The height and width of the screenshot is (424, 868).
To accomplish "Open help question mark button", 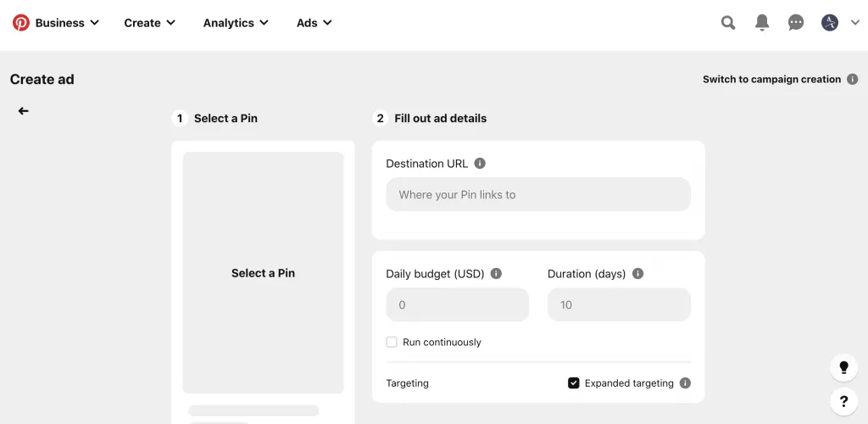I will click(843, 401).
